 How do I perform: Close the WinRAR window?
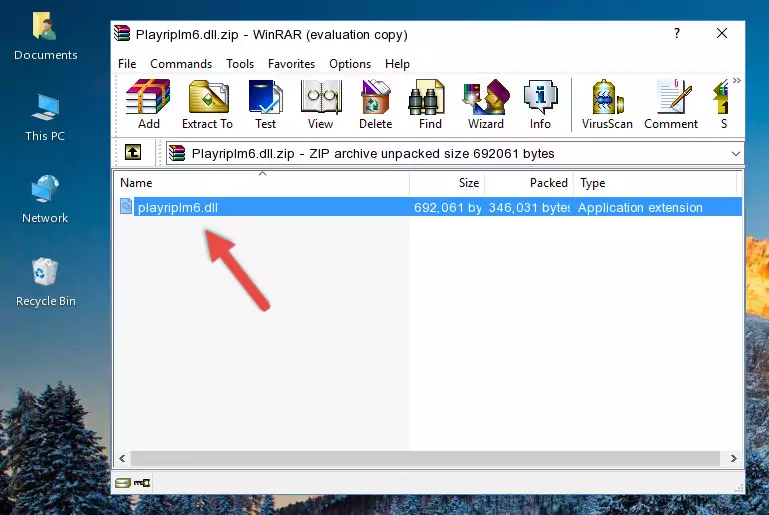721,33
